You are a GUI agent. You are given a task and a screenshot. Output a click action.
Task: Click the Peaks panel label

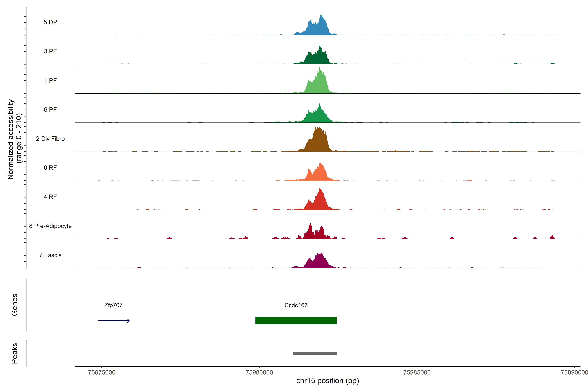[x=15, y=353]
